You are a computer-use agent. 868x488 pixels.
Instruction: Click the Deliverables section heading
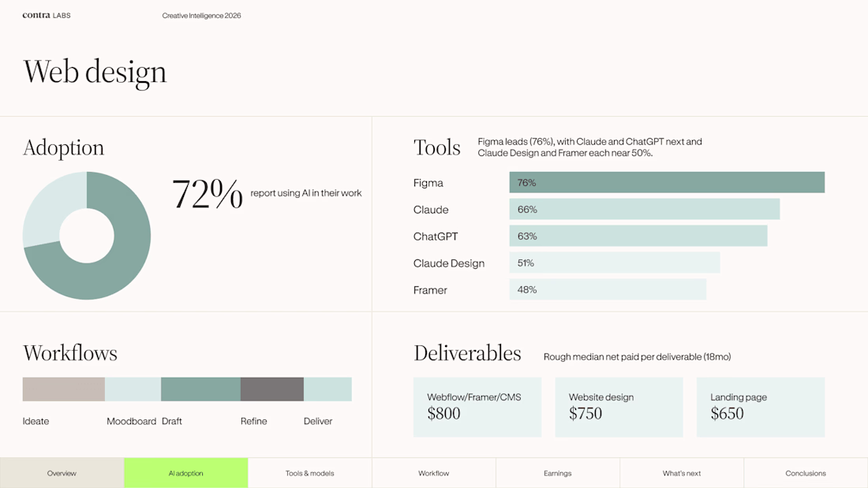click(467, 353)
